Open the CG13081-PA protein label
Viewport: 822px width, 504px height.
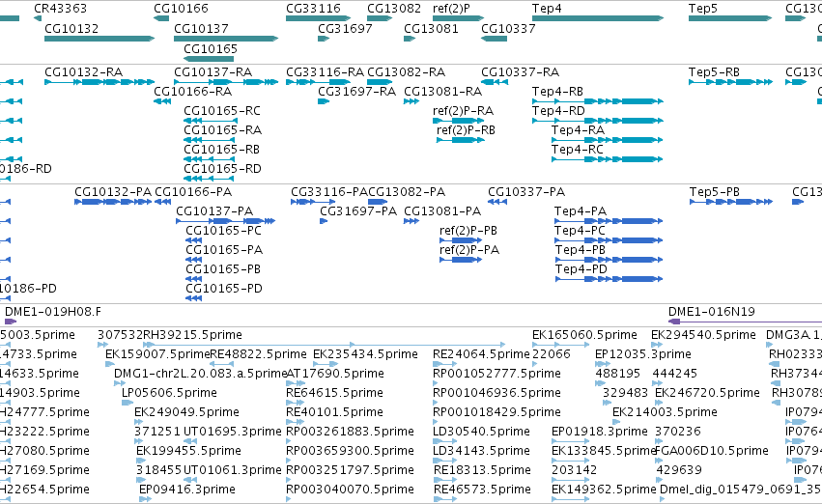[442, 211]
